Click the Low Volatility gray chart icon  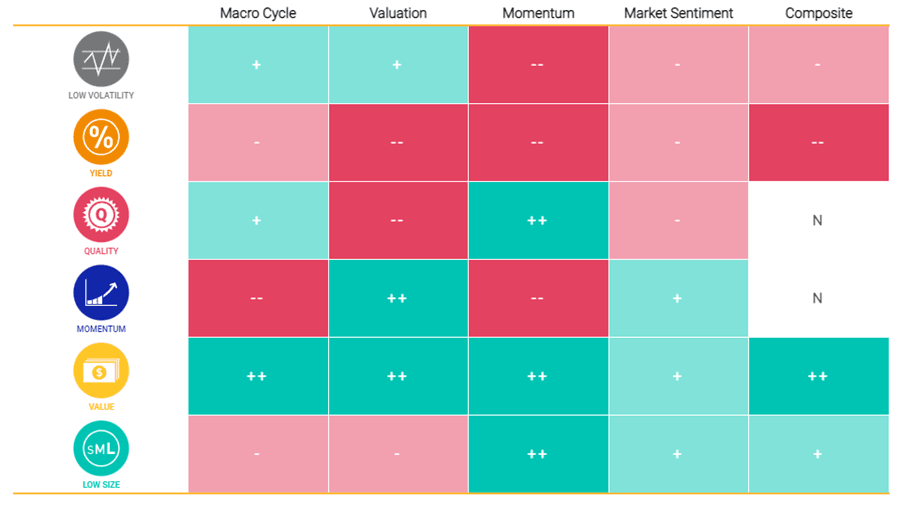[101, 59]
